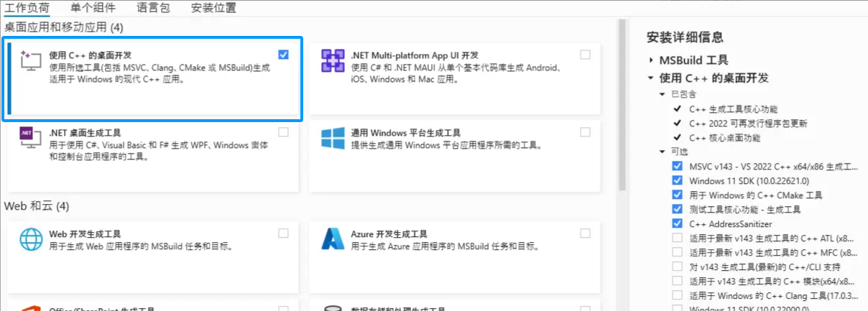Uncheck MSVC v143 - VS 2022 C++ x64/x86 option
868x311 pixels.
pos(677,166)
